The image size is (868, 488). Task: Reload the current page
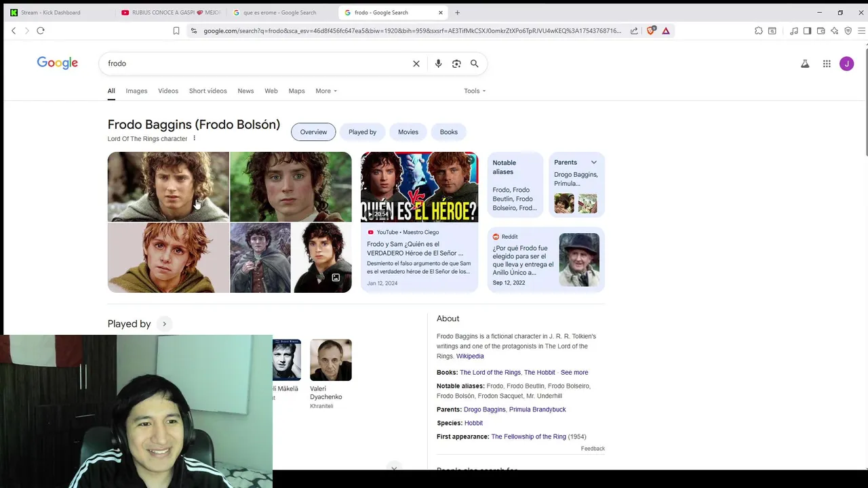pyautogui.click(x=41, y=30)
